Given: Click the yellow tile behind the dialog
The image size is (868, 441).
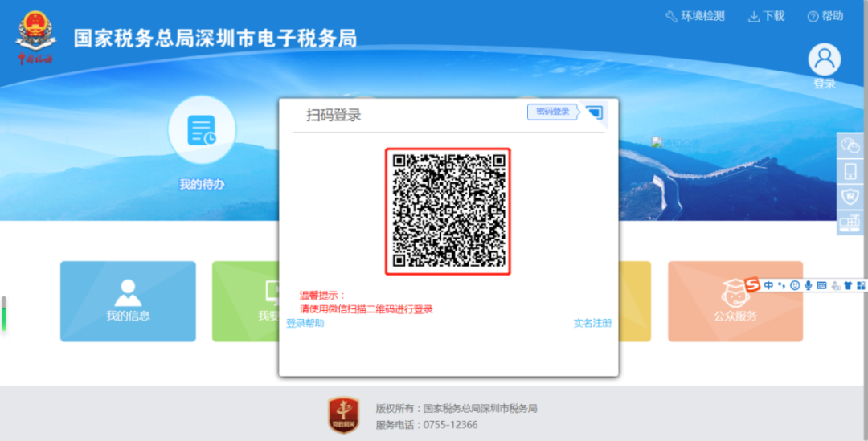Looking at the screenshot, I should [635, 301].
